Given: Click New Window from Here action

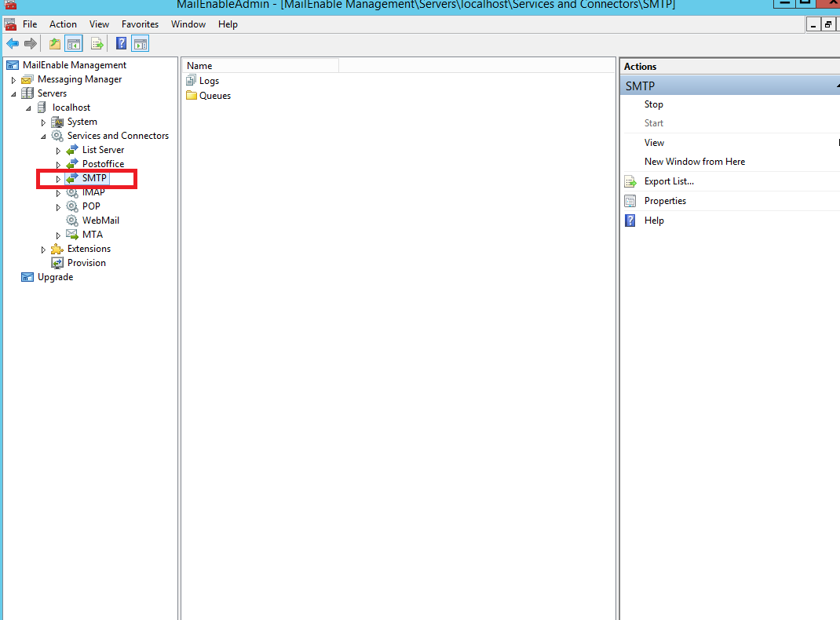Looking at the screenshot, I should (694, 162).
